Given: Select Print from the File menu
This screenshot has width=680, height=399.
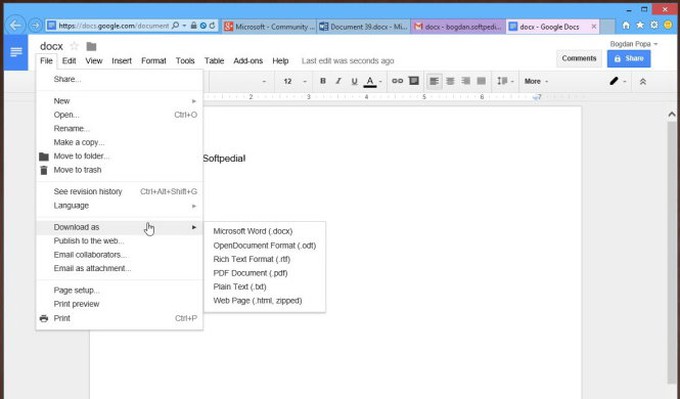Looking at the screenshot, I should coord(119,318).
